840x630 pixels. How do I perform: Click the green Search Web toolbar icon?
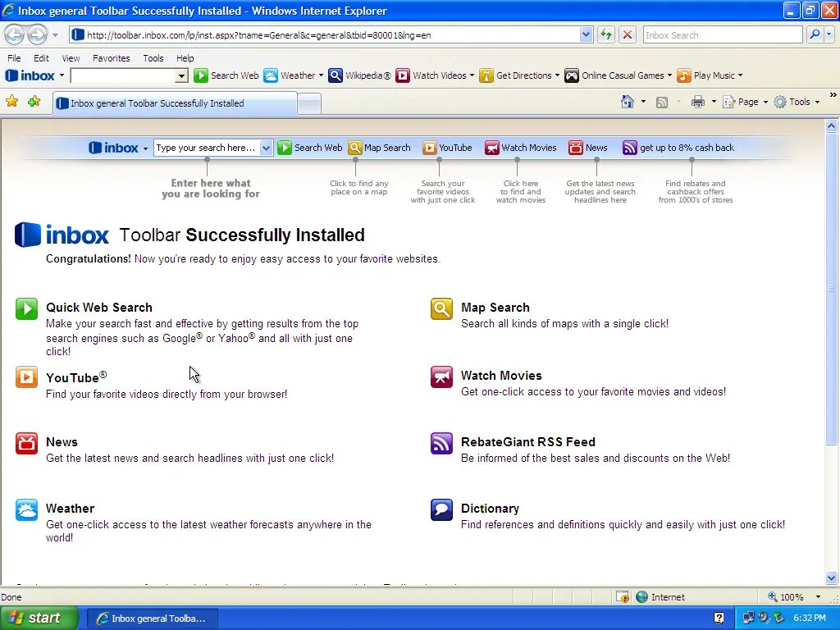coord(200,75)
